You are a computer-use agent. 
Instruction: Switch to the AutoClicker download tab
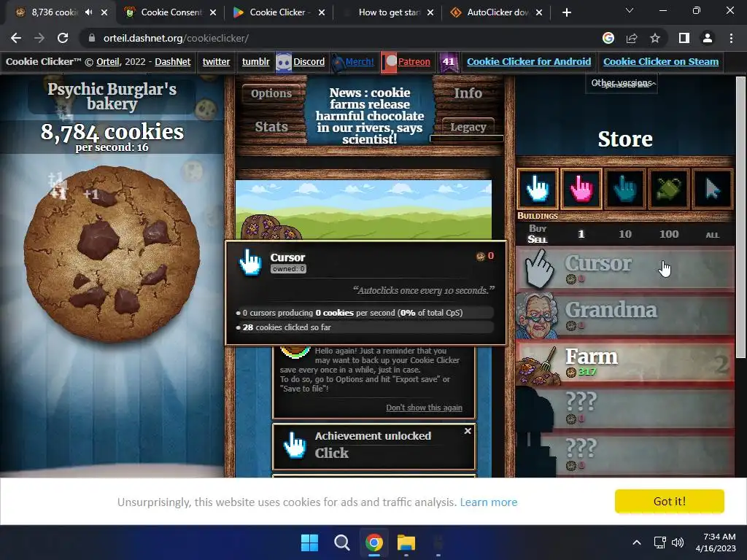point(498,12)
